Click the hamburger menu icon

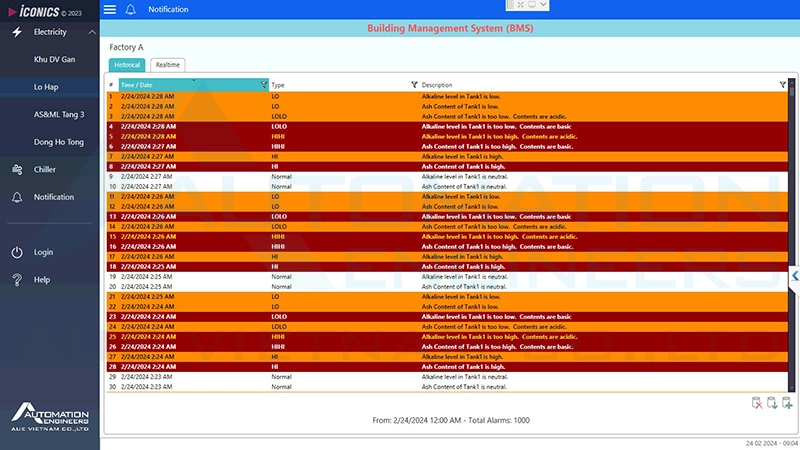pos(110,9)
